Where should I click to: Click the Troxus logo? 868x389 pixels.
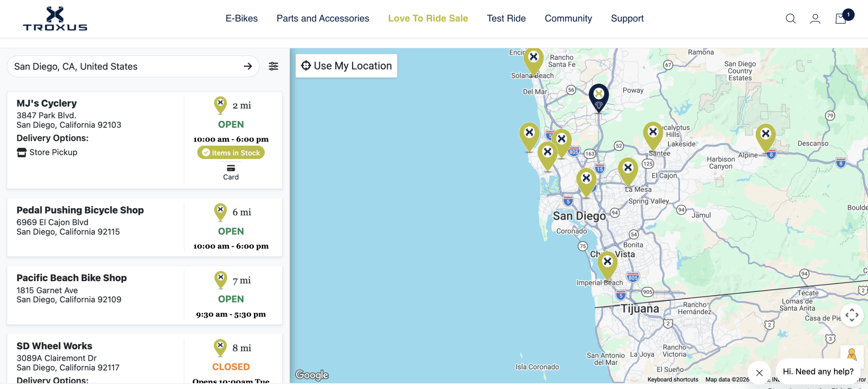point(55,19)
